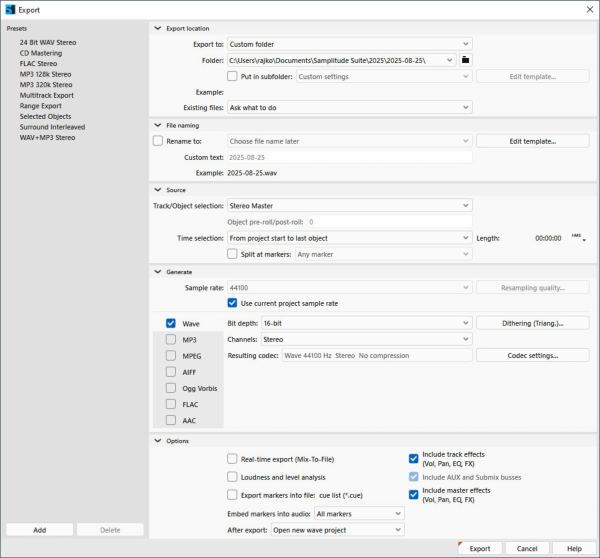Select the FLAC Stereo preset
Screen dimensions: 600x558
click(x=38, y=64)
